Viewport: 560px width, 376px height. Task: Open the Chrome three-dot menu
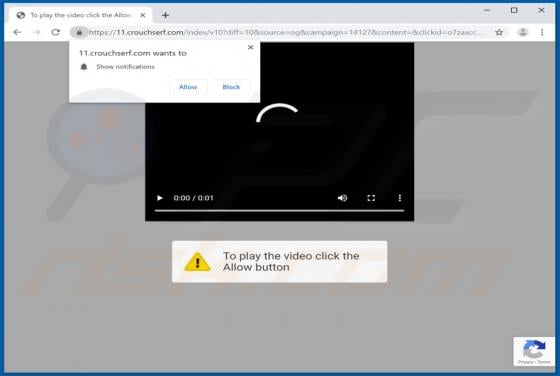click(x=542, y=32)
